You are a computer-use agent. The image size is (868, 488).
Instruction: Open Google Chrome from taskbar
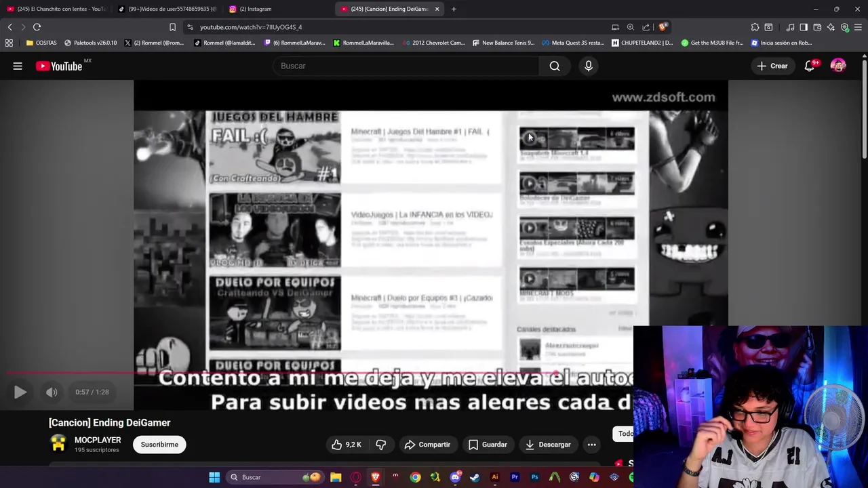(415, 477)
